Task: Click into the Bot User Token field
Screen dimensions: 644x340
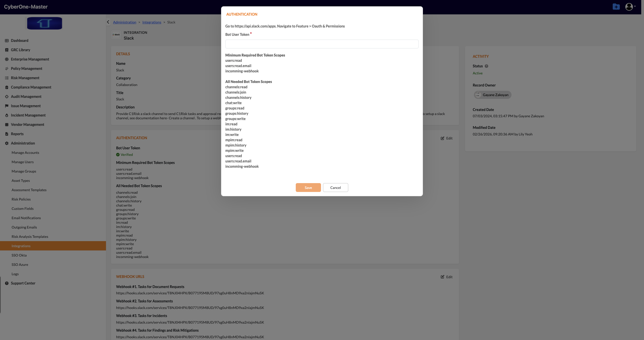Action: (x=322, y=44)
